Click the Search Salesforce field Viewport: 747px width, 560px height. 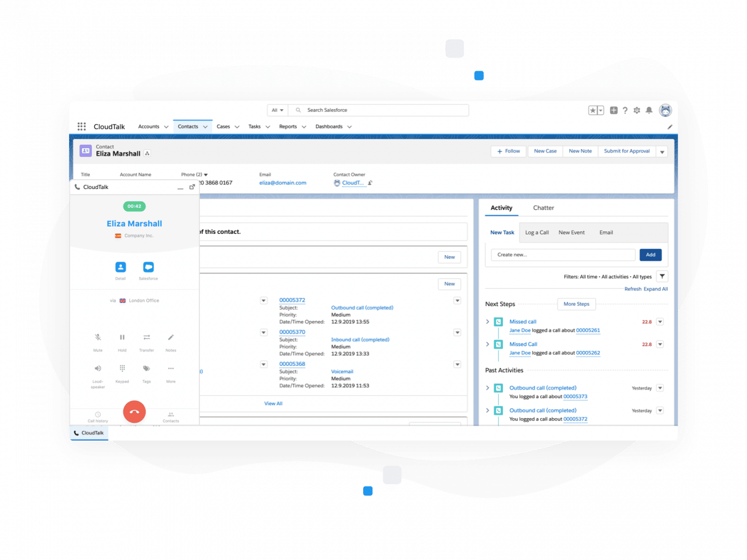tap(378, 110)
